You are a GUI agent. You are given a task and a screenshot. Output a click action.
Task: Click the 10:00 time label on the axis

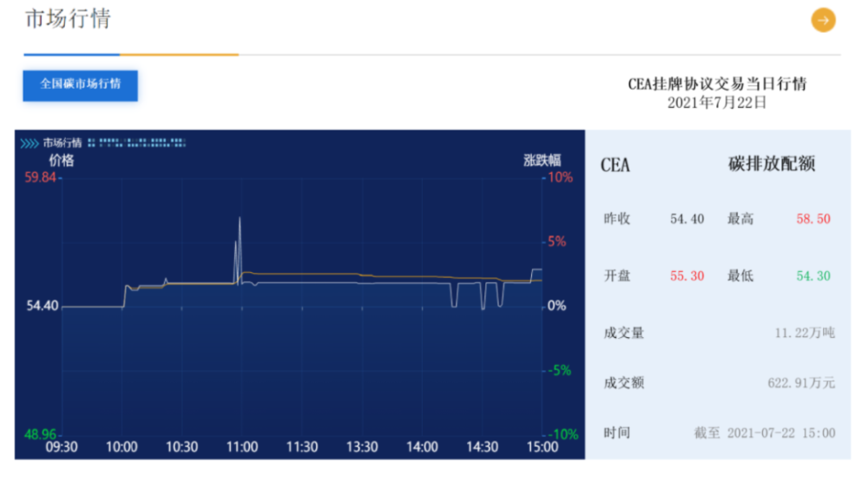pyautogui.click(x=122, y=447)
